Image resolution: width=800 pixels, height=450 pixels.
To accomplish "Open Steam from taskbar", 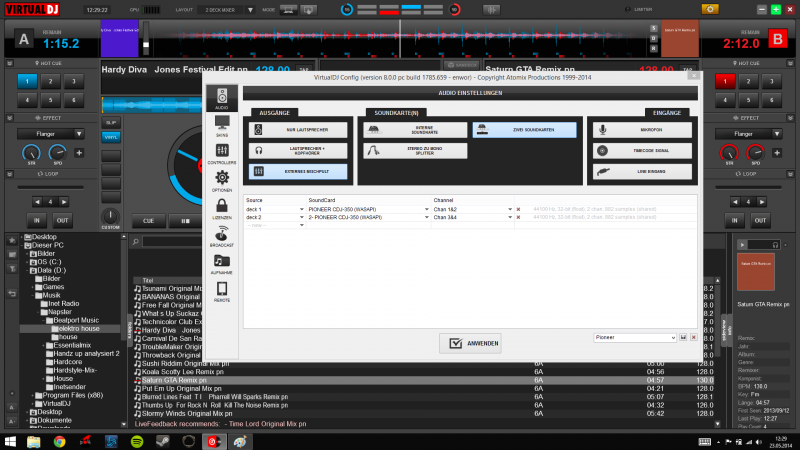I will point(163,441).
